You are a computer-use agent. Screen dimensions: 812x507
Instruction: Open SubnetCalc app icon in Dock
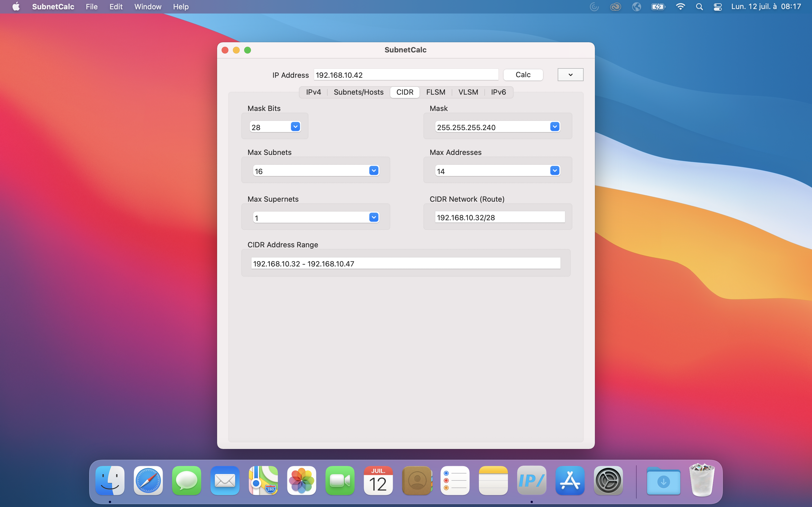[x=531, y=480]
